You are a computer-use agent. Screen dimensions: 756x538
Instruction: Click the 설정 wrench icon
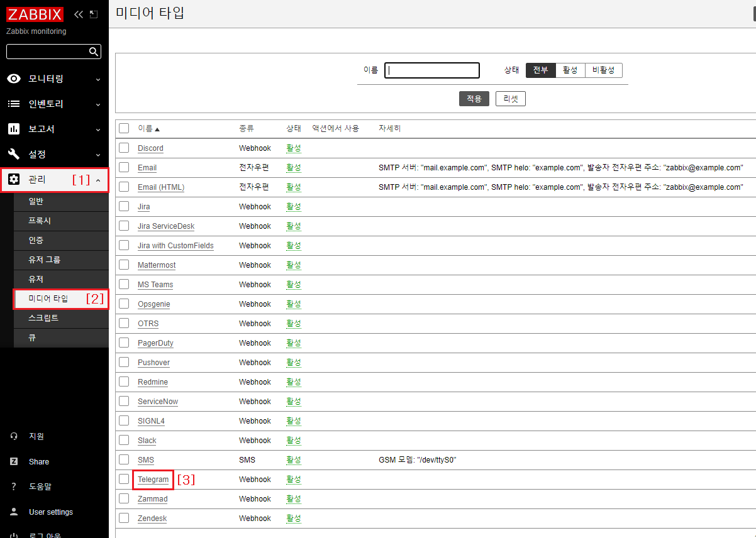(x=14, y=154)
